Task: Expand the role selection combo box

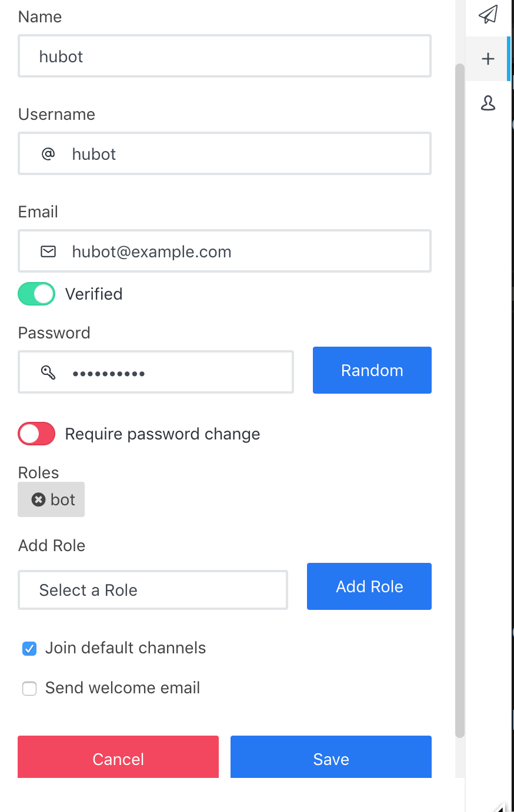Action: click(x=152, y=589)
